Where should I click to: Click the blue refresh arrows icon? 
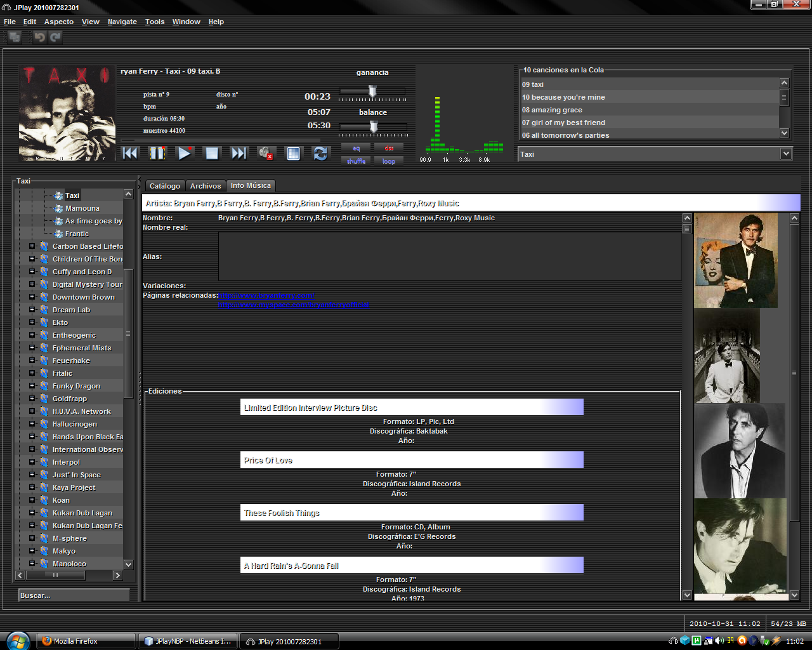tap(320, 153)
